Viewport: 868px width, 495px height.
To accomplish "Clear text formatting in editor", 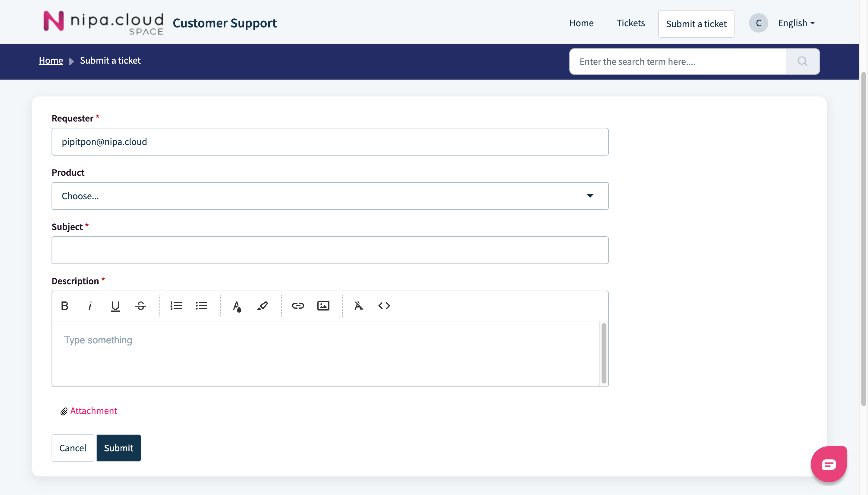I will point(359,306).
